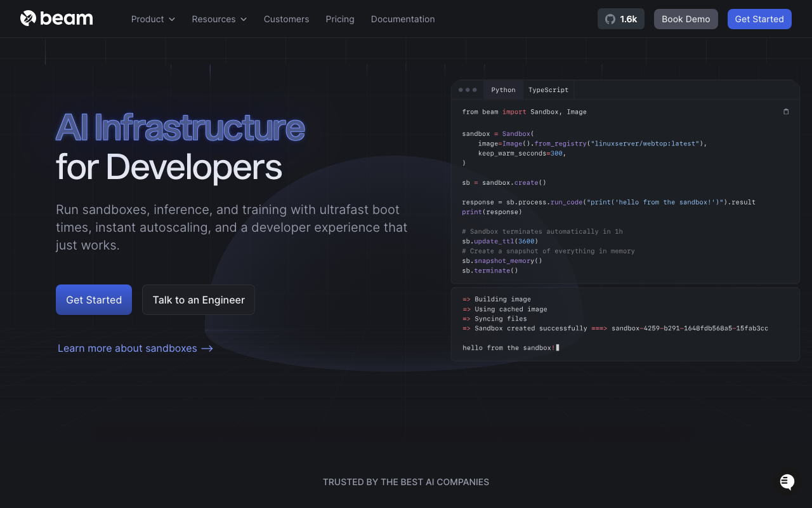Viewport: 812px width, 508px height.
Task: Click the '=> Using cached image' output line
Action: pos(505,309)
